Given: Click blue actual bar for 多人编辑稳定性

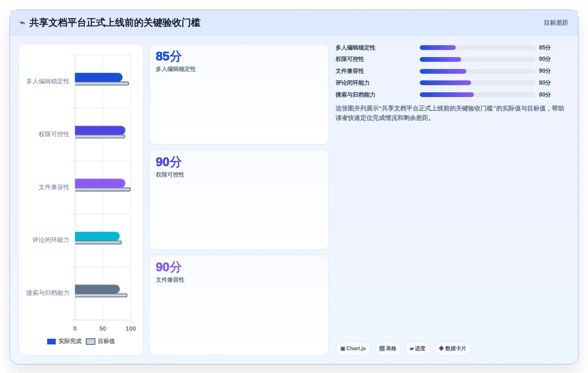Looking at the screenshot, I should 98,77.
